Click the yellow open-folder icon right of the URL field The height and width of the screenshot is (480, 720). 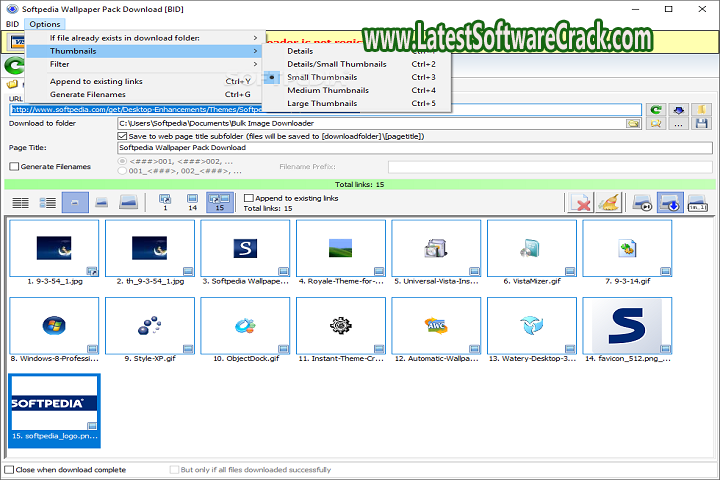coord(701,110)
